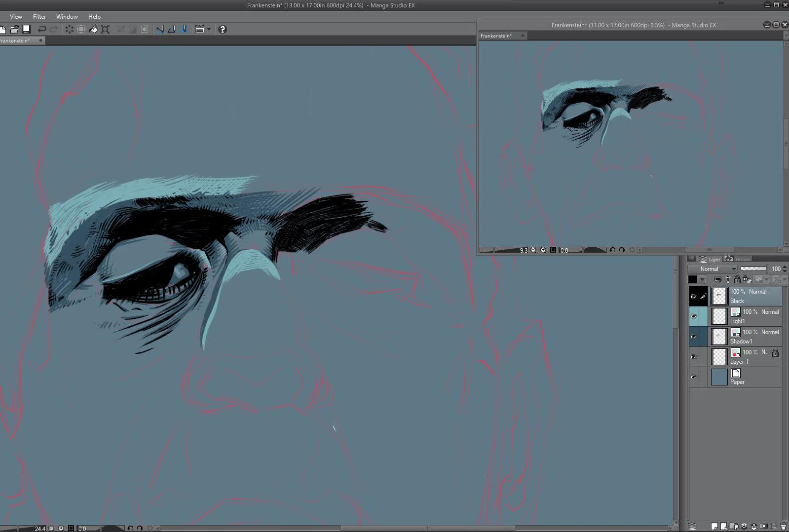Click the Scale/Rotate transform icon
The width and height of the screenshot is (789, 532).
(105, 29)
